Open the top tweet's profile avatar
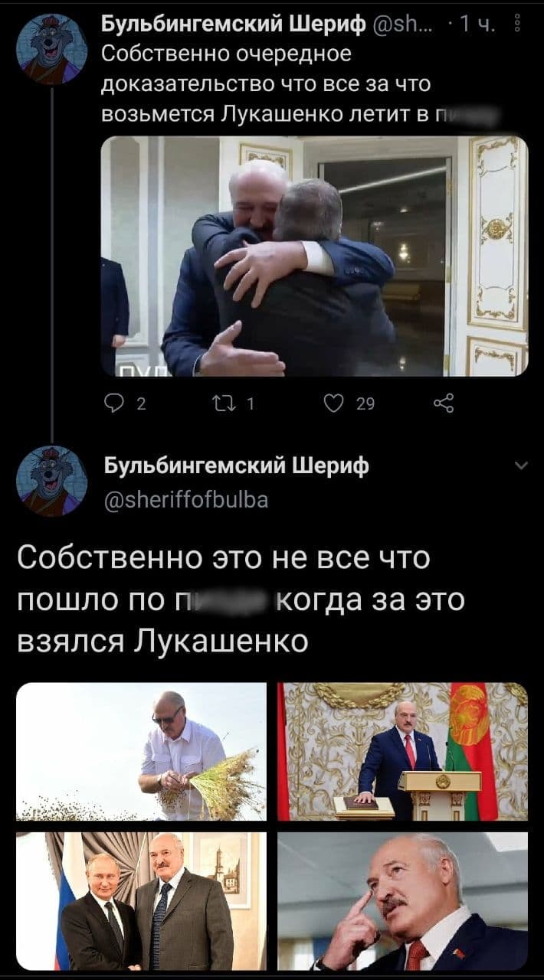The width and height of the screenshot is (544, 980). [x=52, y=49]
